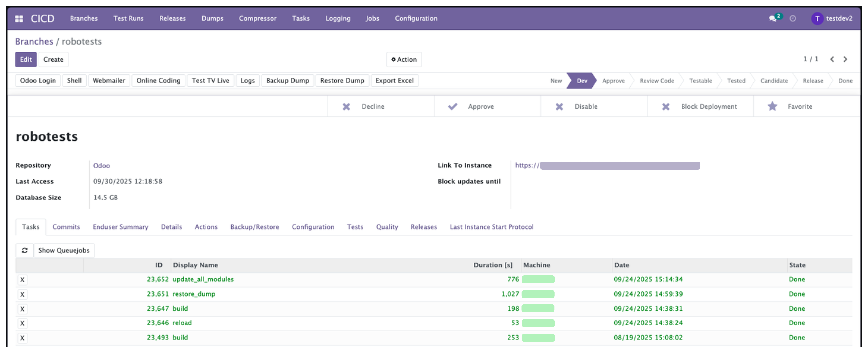View Logs button
Image resolution: width=868 pixels, height=353 pixels.
pos(248,81)
